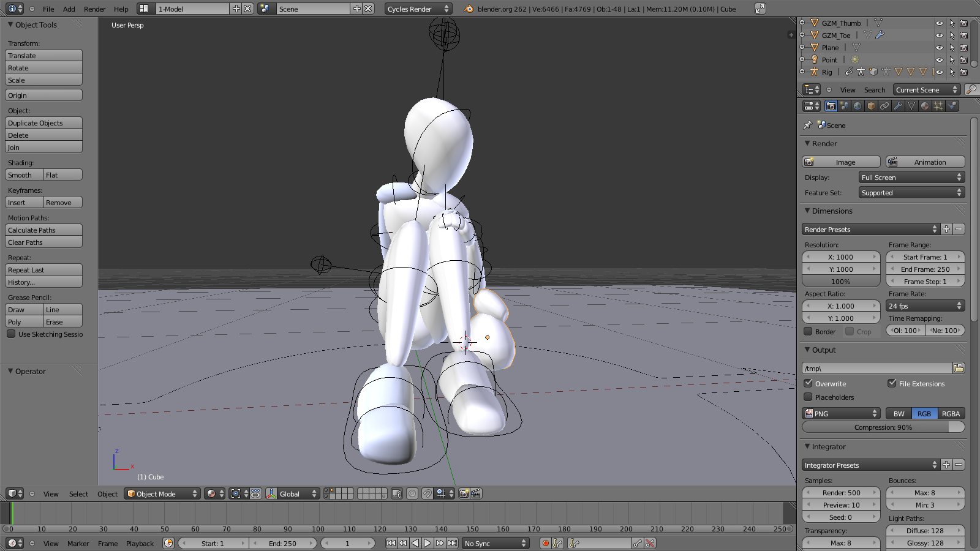Switch to the Particles properties tab
980x551 pixels.
(938, 106)
